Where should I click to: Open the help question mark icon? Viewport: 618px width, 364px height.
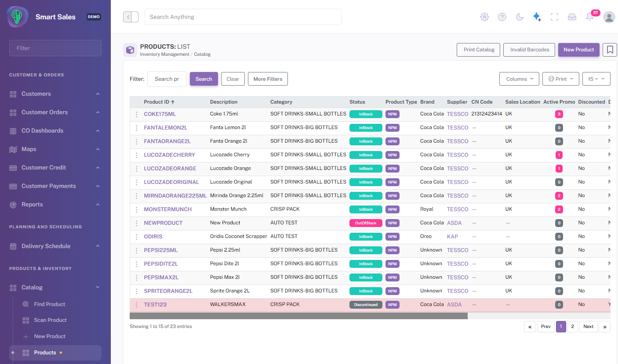pos(502,17)
